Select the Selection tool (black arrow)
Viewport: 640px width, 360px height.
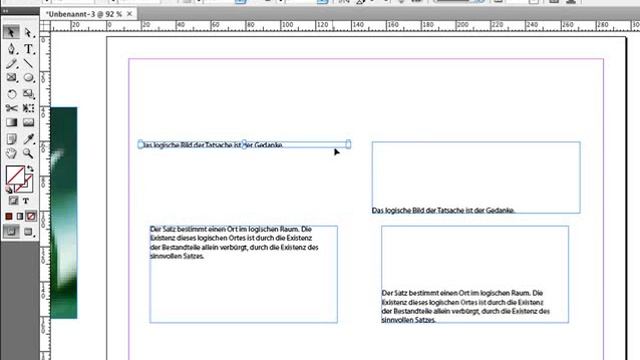(x=11, y=32)
